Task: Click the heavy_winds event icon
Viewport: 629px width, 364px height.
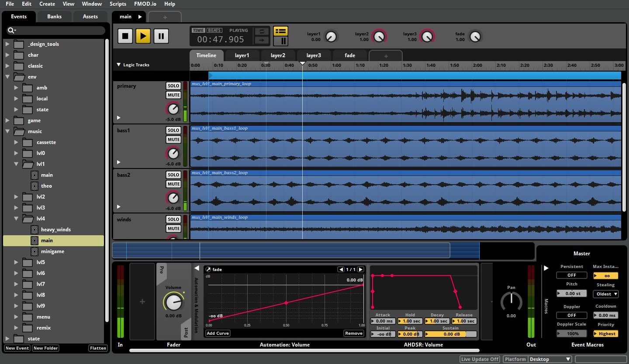Action: pos(35,230)
